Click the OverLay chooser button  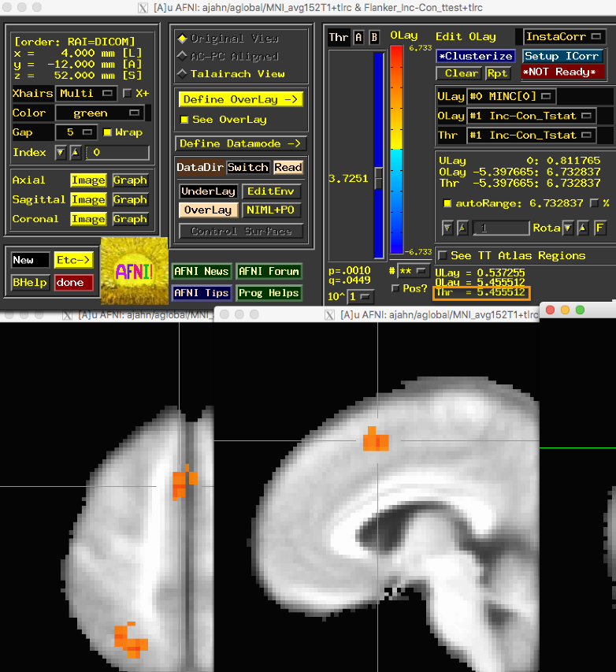pos(208,210)
